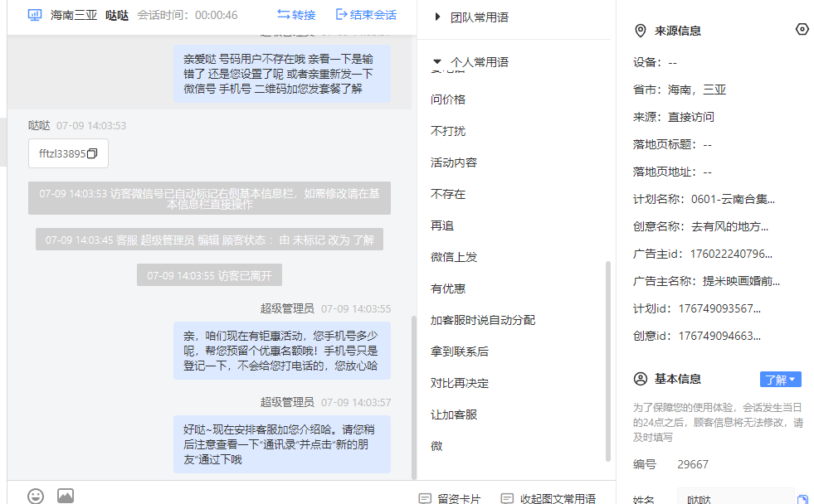This screenshot has width=814, height=504.
Task: Click the person icon beside 基本信息
Action: coord(641,379)
